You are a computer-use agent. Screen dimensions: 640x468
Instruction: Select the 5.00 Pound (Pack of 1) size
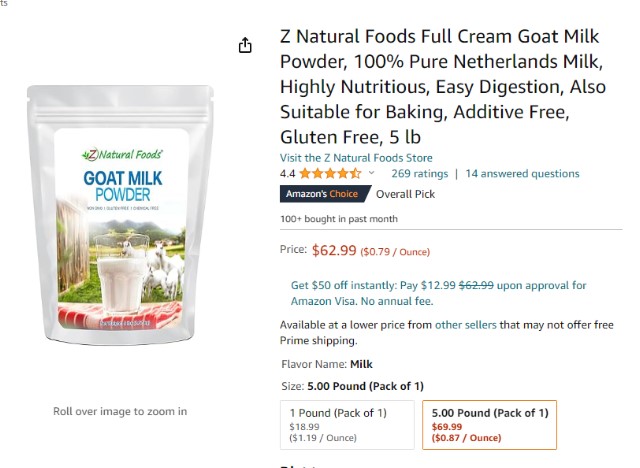489,425
